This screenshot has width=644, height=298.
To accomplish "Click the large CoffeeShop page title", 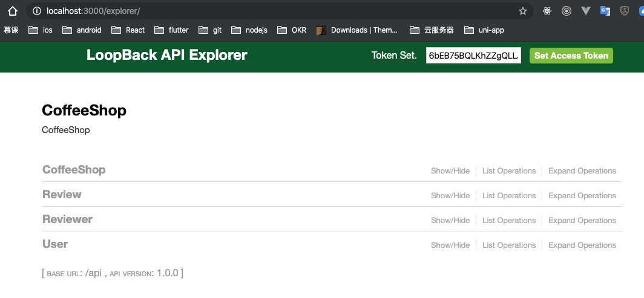I will click(84, 110).
